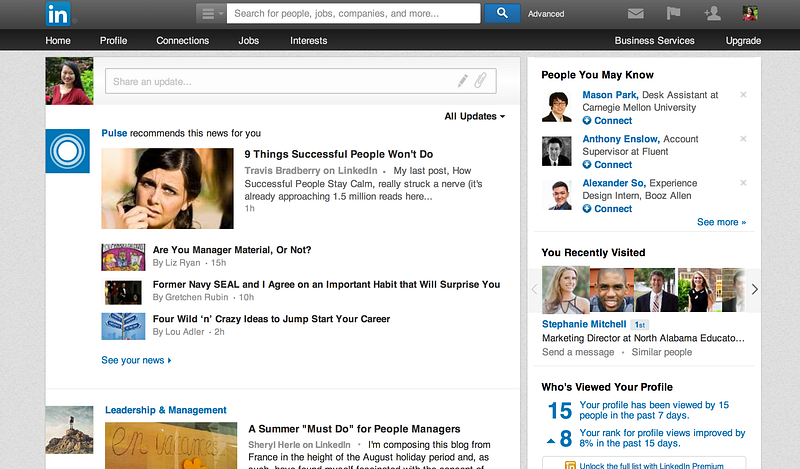Click Send a message link
The image size is (800, 469).
[x=578, y=352]
